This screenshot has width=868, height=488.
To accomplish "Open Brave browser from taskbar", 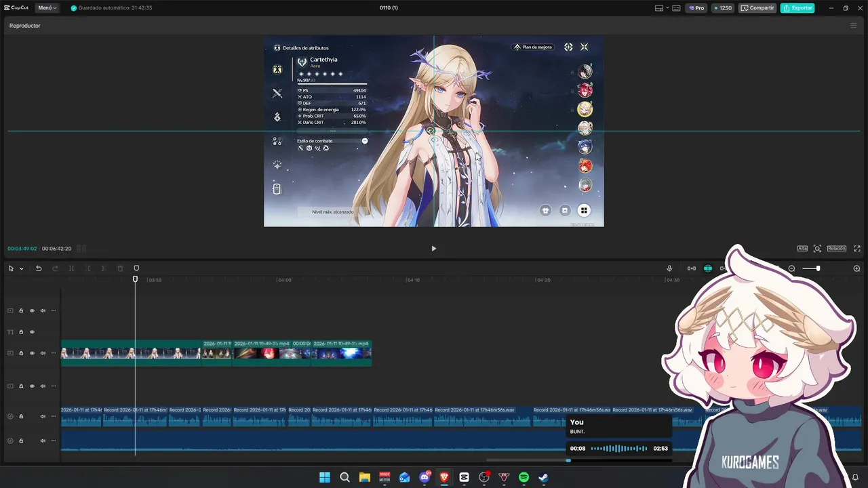I will (444, 477).
